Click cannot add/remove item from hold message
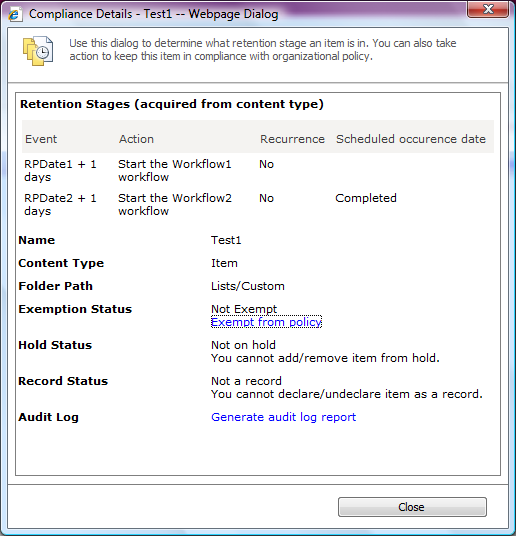Viewport: 516px width, 536px height. click(x=325, y=358)
